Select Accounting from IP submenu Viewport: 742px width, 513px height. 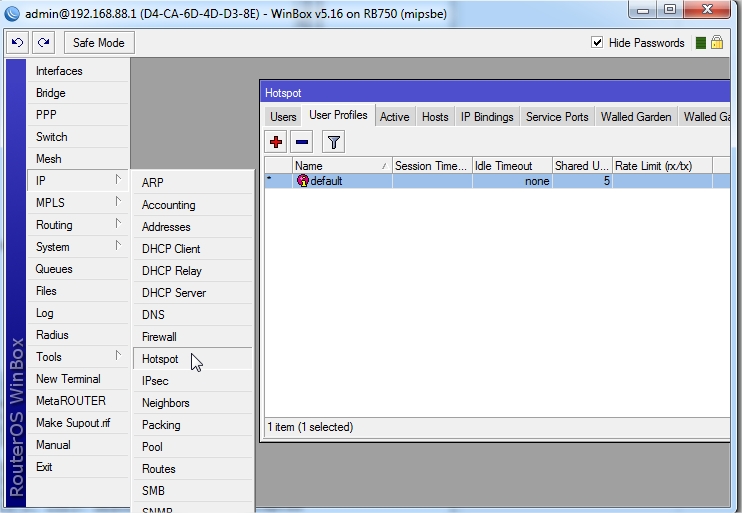193,205
